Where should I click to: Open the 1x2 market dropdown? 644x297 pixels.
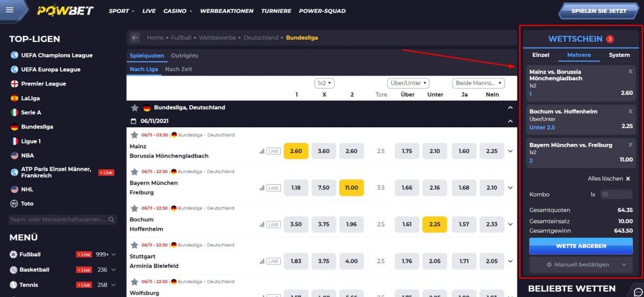325,83
